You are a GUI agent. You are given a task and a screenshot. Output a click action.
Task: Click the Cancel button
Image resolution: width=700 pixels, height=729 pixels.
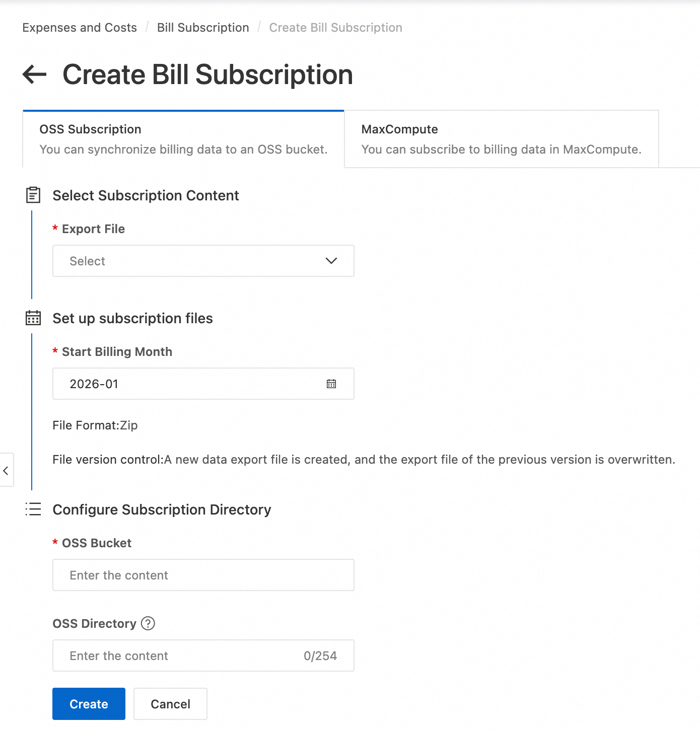170,704
